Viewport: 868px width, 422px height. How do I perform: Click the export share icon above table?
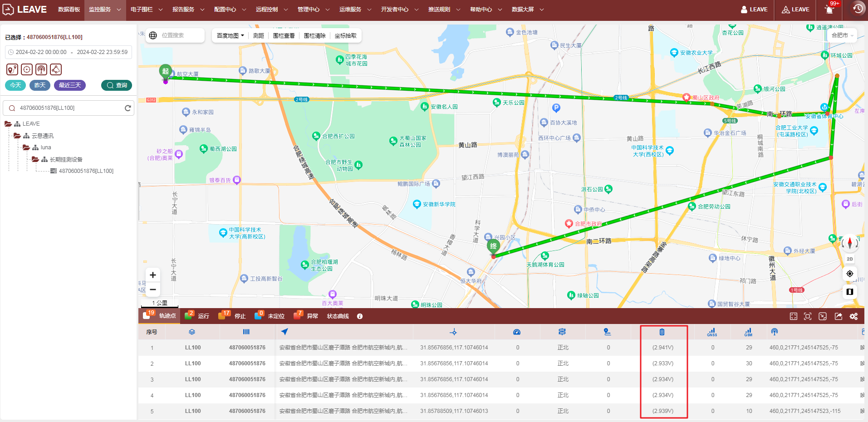(838, 316)
